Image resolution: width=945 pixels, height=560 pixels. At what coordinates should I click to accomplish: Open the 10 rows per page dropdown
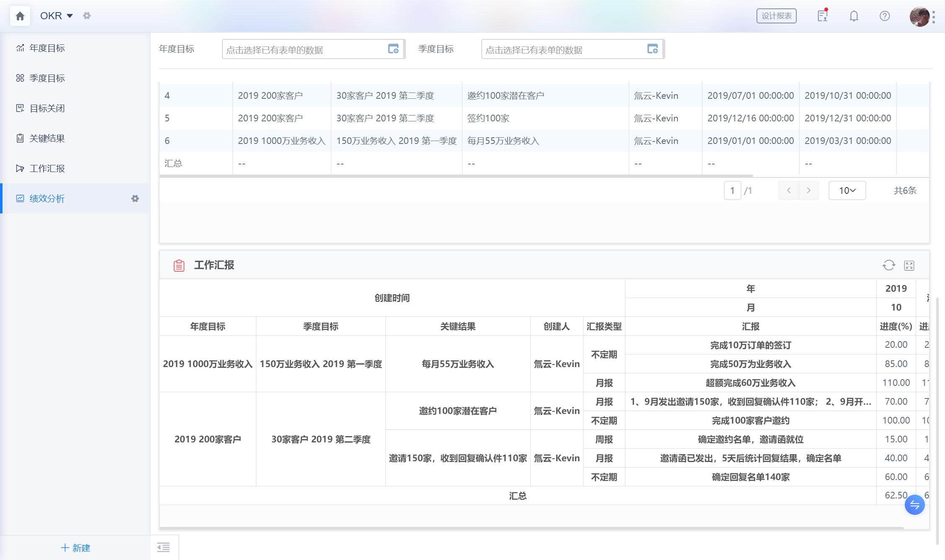click(x=847, y=190)
